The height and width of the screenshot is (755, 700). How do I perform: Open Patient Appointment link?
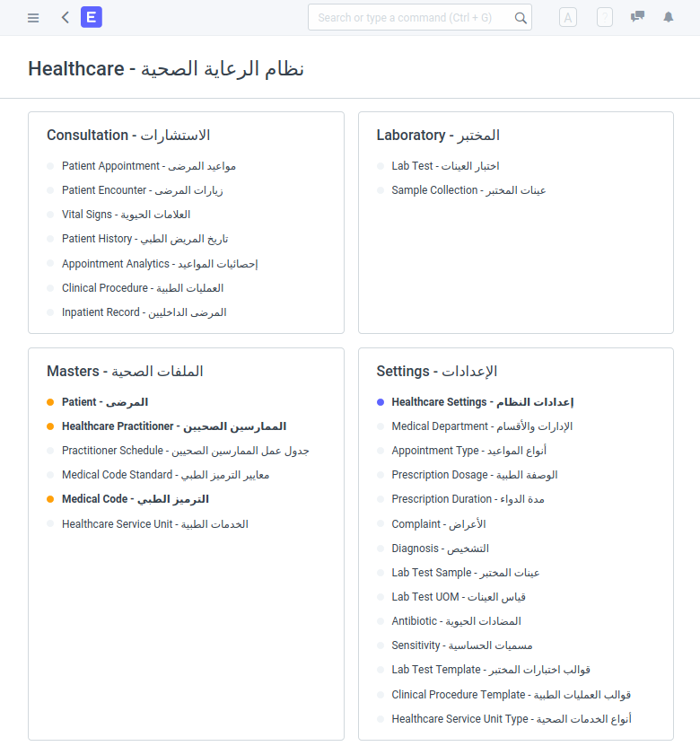tap(149, 166)
